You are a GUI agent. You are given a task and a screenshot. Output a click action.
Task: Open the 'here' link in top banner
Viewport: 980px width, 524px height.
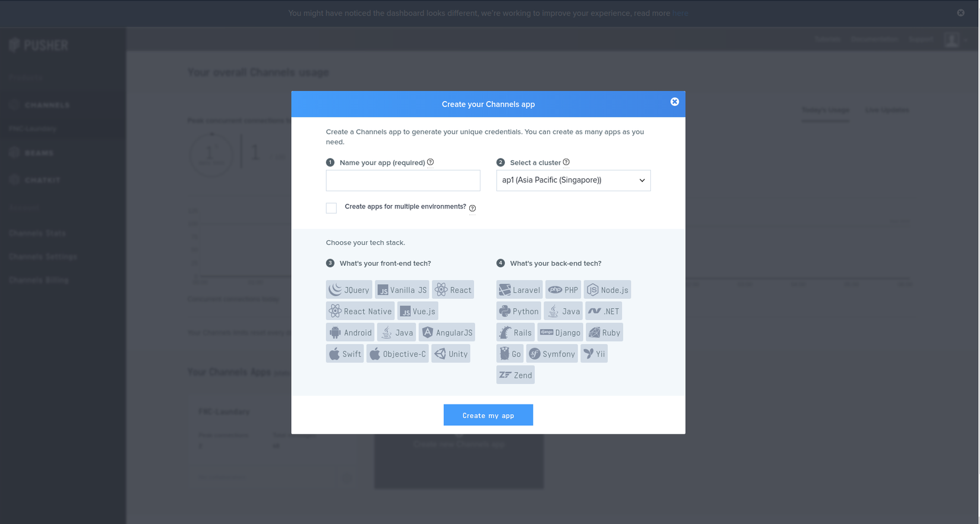click(680, 13)
